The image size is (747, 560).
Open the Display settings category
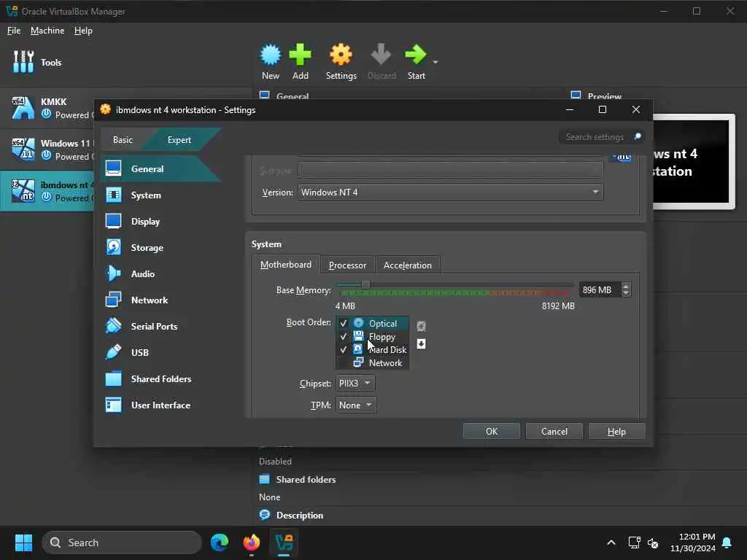(160, 222)
